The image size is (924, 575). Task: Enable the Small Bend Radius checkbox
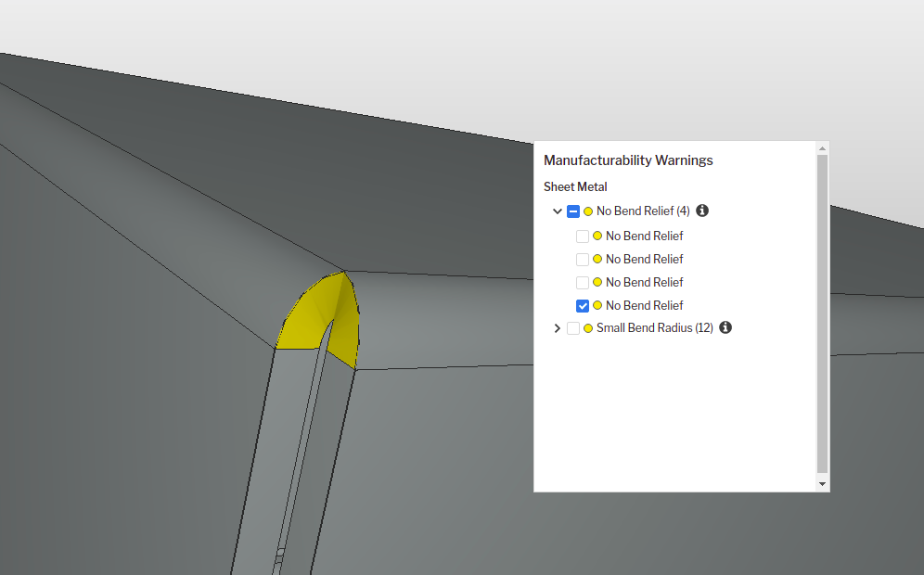pyautogui.click(x=572, y=327)
